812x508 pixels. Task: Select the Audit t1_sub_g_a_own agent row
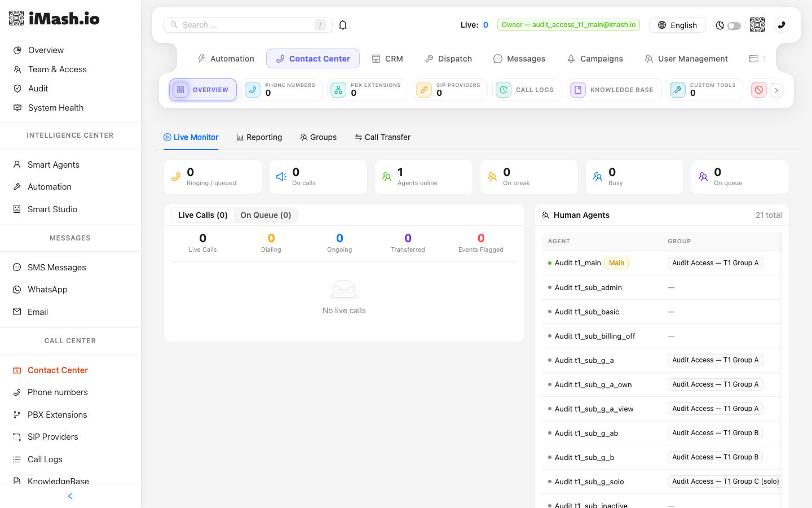click(x=661, y=384)
